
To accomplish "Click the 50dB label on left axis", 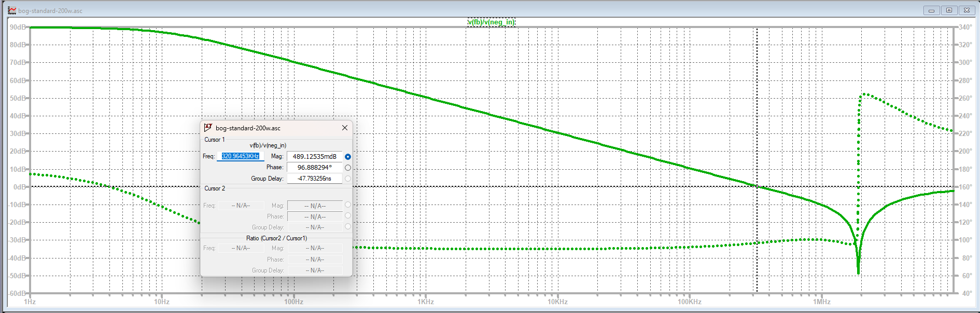I will pos(18,98).
